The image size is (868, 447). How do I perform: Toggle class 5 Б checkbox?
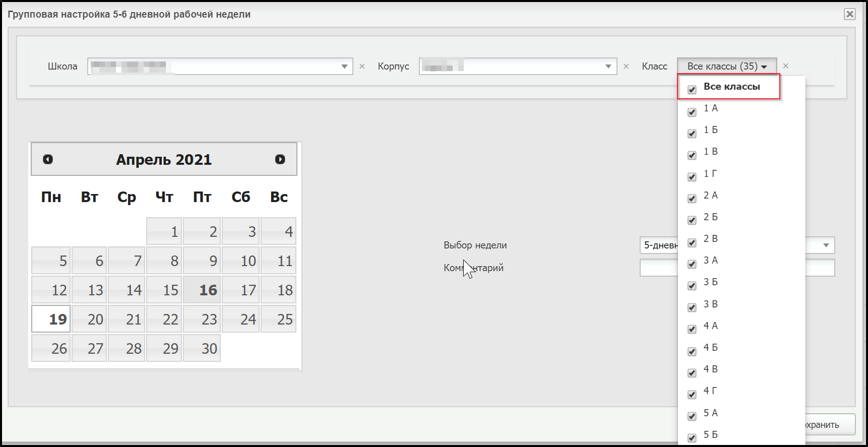pyautogui.click(x=692, y=438)
